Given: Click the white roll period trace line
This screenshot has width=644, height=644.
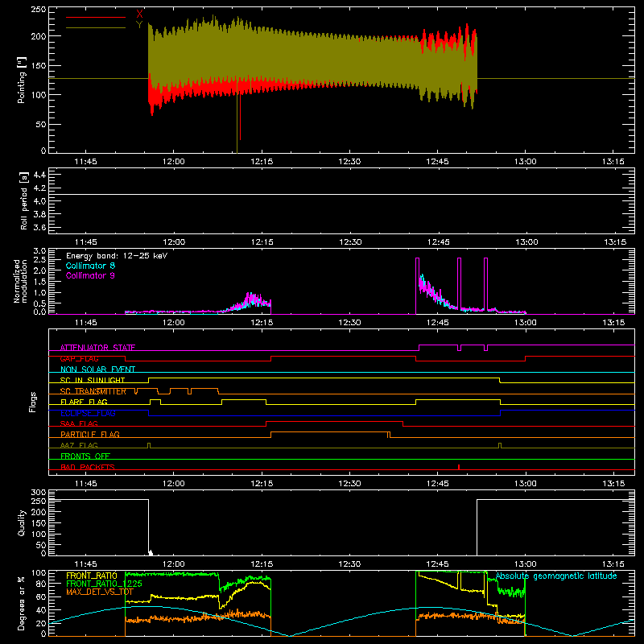Looking at the screenshot, I should pos(341,194).
